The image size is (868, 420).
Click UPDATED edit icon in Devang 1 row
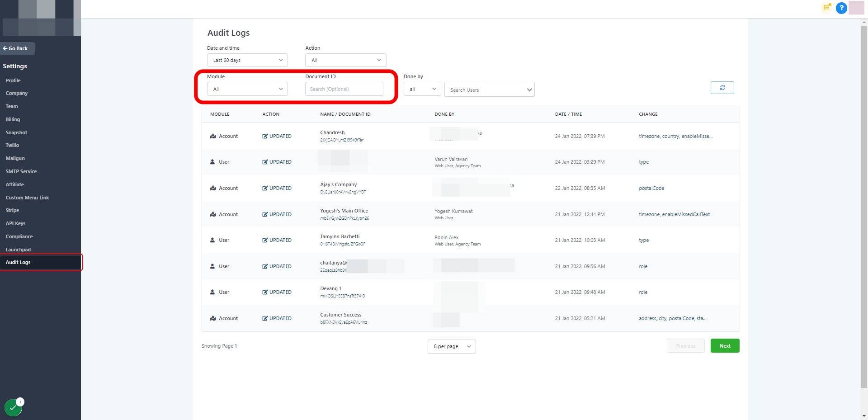pos(265,292)
